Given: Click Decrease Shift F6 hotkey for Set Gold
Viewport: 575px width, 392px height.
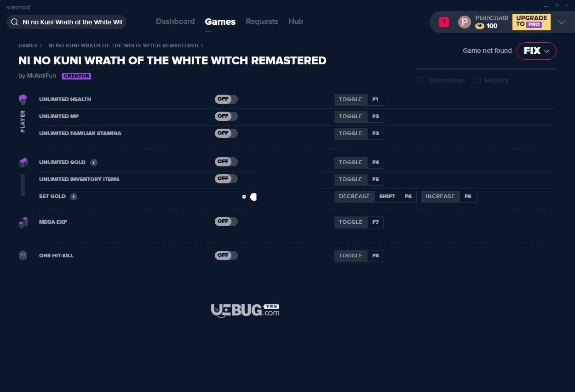Looking at the screenshot, I should coord(375,197).
